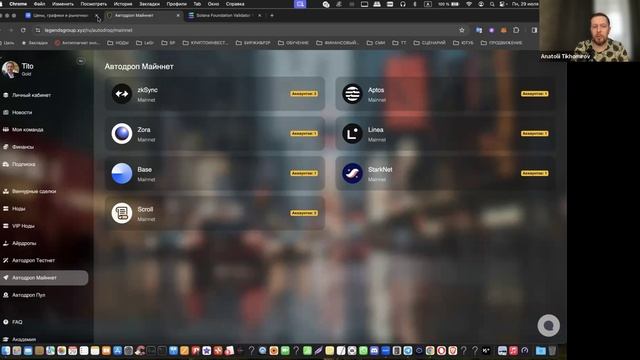Open the ФИНАНСОВЫЙ bookmarks folder

pos(337,43)
